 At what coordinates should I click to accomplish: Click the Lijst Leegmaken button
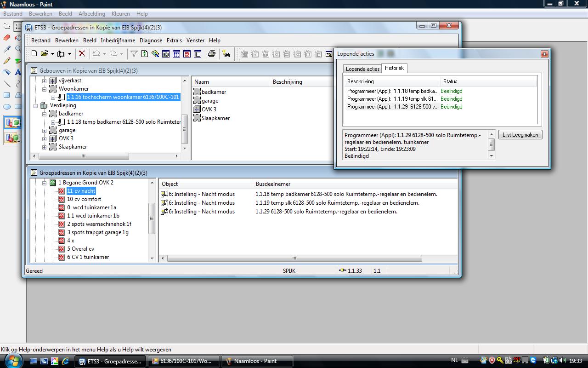click(x=520, y=135)
